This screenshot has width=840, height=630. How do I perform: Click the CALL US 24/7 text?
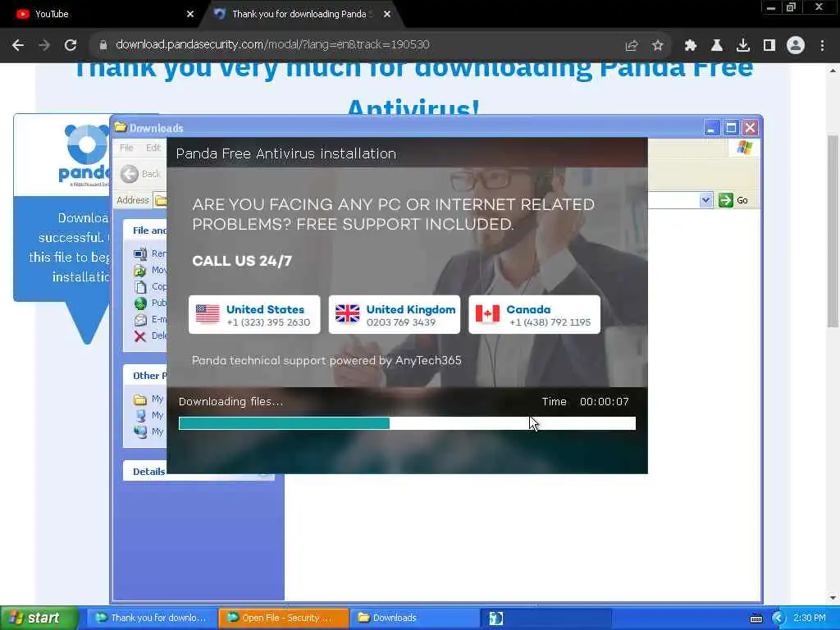click(242, 261)
